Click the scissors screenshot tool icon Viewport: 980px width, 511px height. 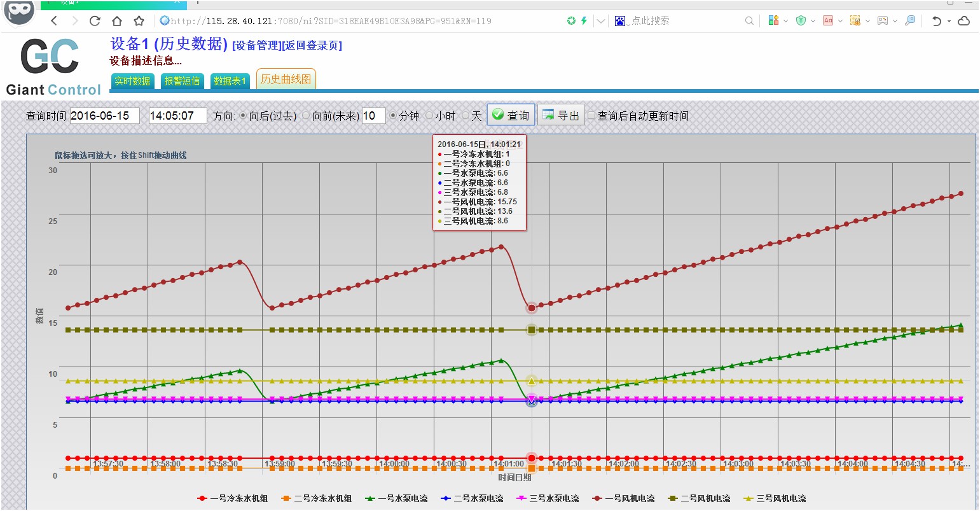tap(855, 21)
